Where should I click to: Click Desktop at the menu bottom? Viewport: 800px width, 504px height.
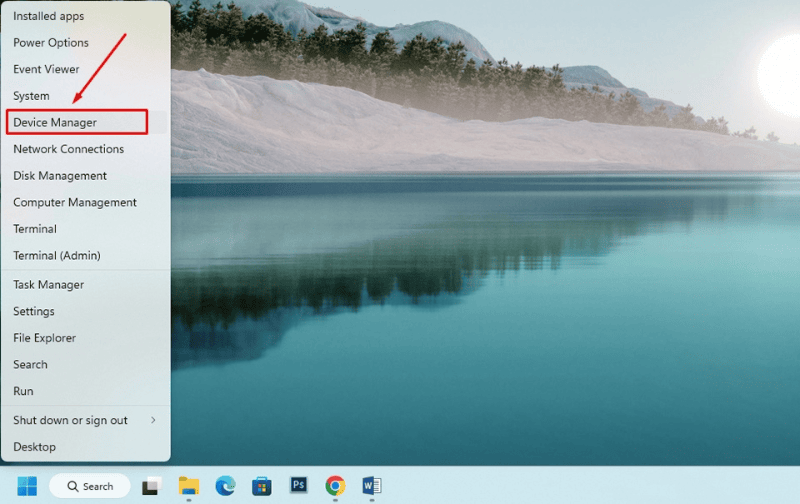coord(34,447)
